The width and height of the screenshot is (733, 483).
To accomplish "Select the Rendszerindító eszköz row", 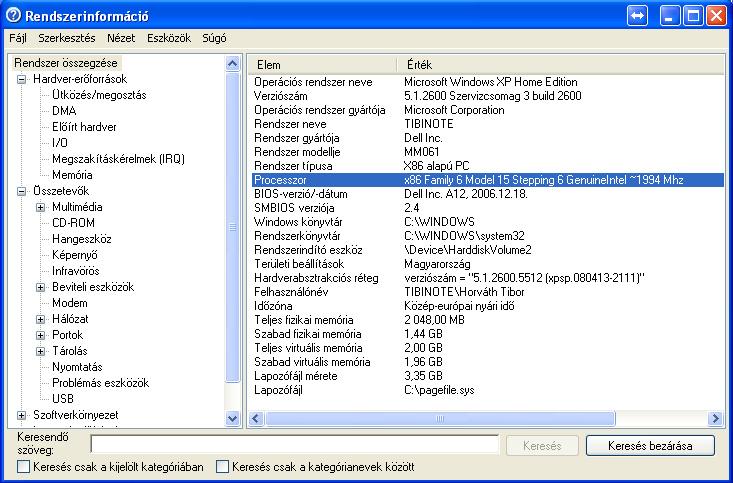I will 488,250.
